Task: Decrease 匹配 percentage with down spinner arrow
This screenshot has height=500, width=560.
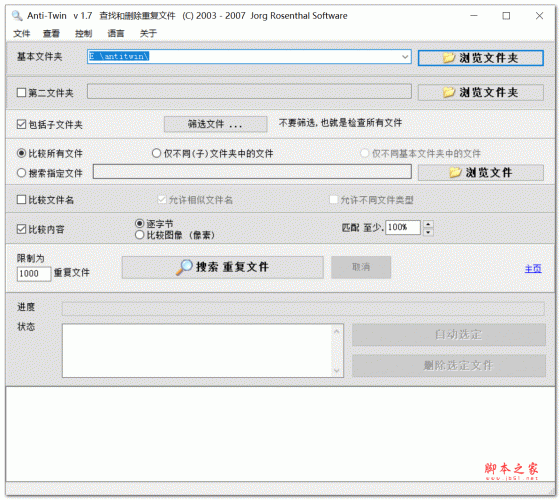Action: [428, 232]
